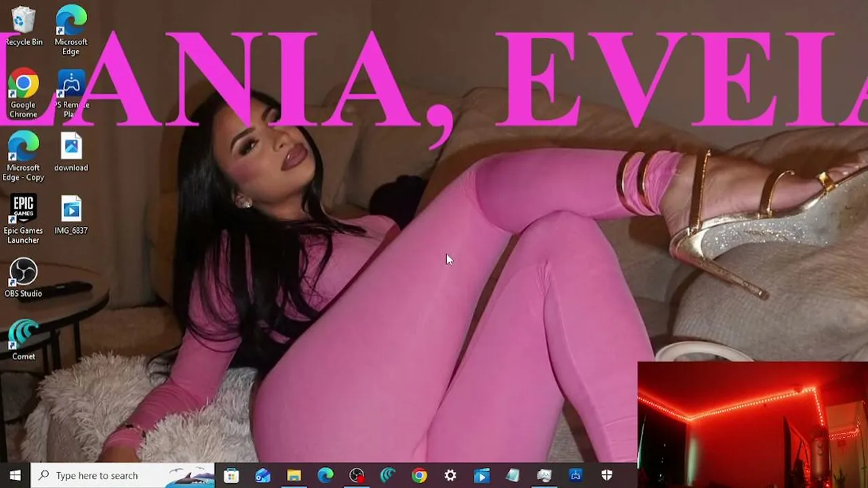
Task: Open PS Remote Play from the taskbar
Action: (x=576, y=476)
